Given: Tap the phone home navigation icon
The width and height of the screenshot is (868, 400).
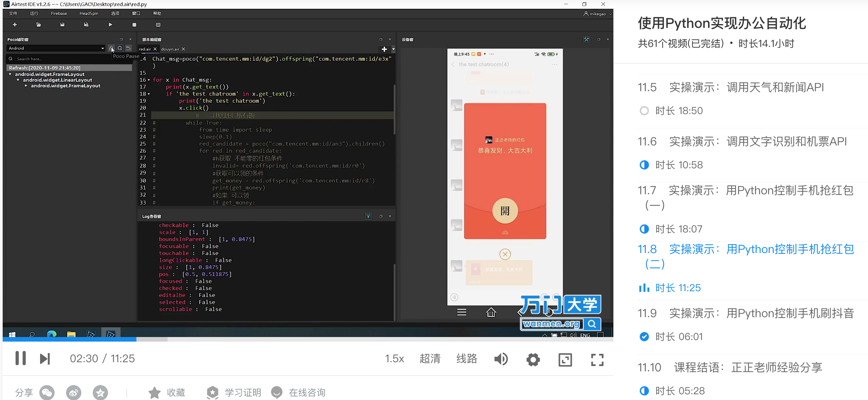Looking at the screenshot, I should 491,312.
